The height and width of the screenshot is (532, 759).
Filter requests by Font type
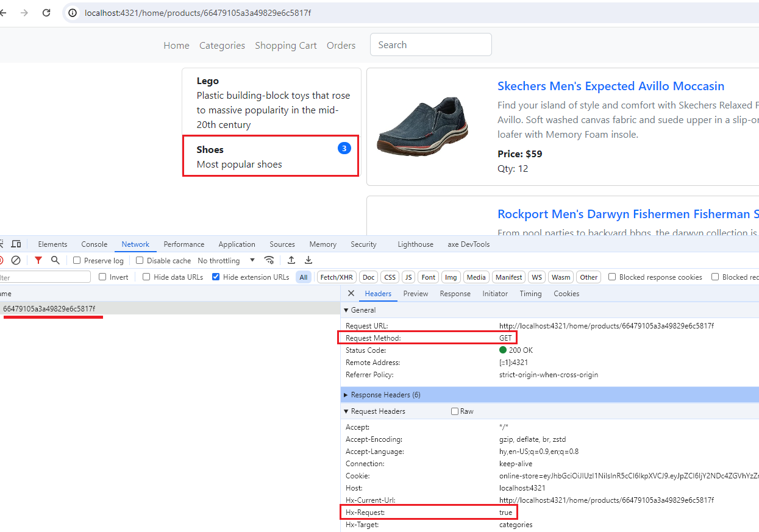[429, 277]
